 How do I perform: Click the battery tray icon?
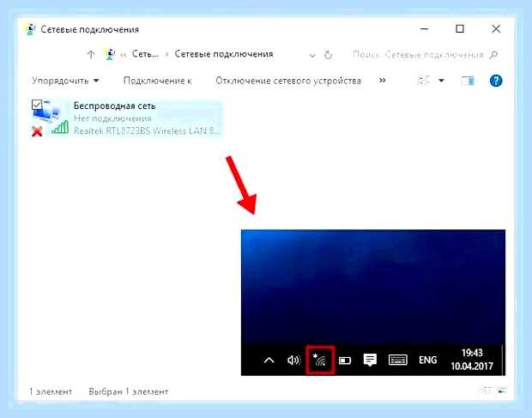[345, 360]
